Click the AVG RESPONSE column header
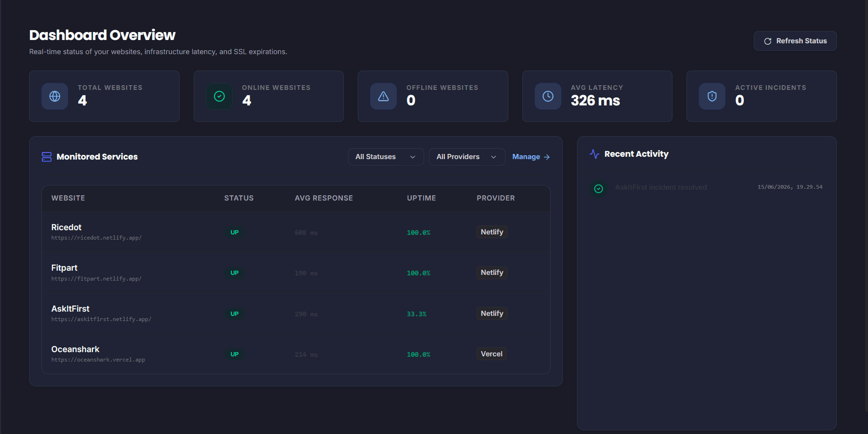The width and height of the screenshot is (868, 434). point(324,198)
